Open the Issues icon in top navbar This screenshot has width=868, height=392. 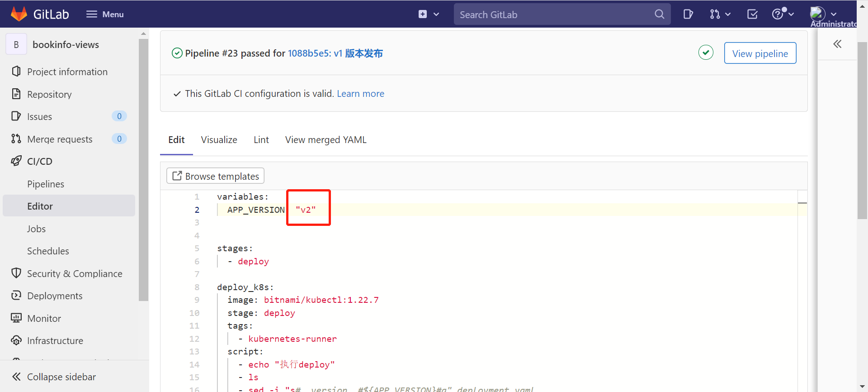(x=688, y=14)
